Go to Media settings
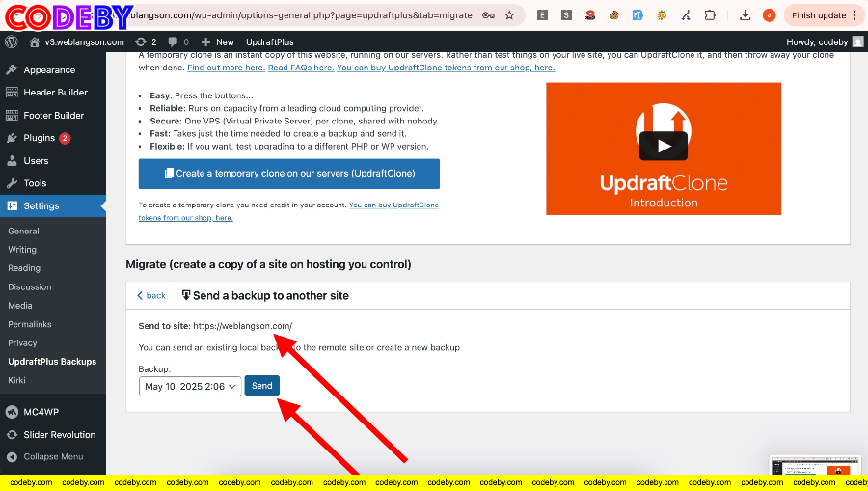Screen dimensions: 868x491 tap(20, 306)
